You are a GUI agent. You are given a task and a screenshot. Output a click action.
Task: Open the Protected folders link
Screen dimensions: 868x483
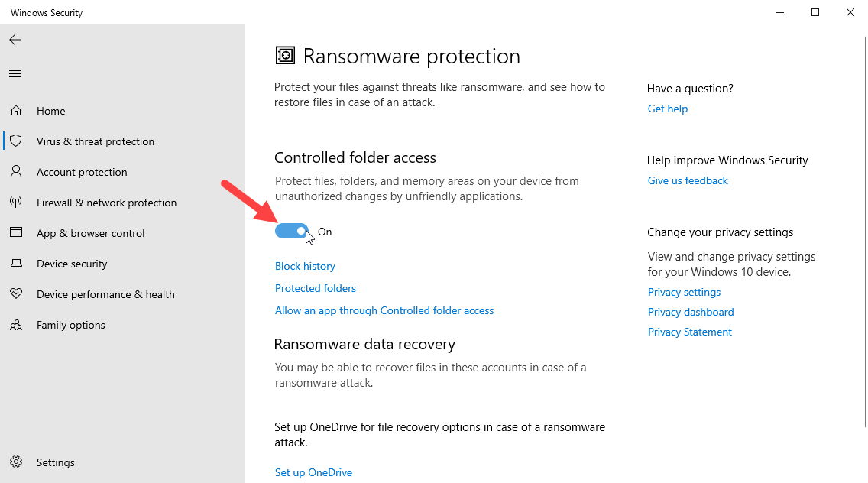point(316,288)
